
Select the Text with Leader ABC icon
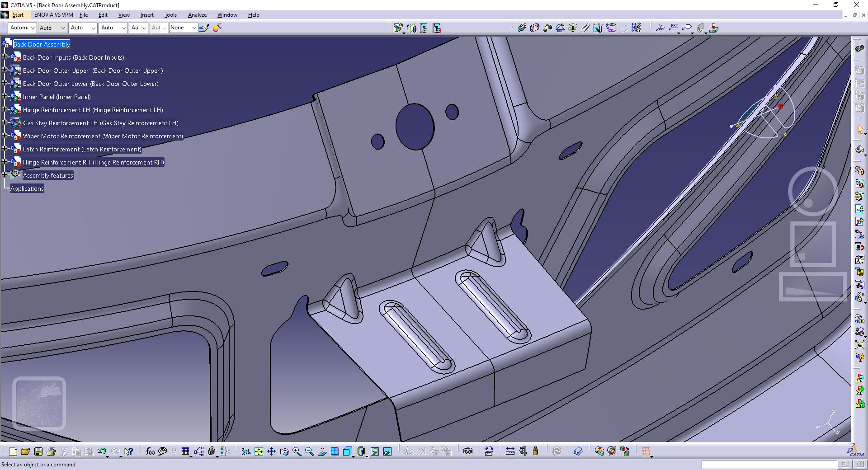674,28
